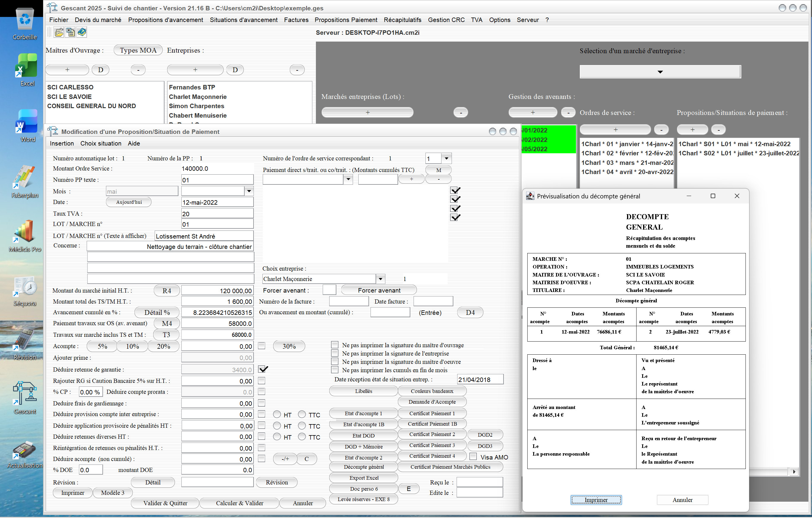Screen dimensions: 812x518
Task: Click the open file folder toolbar icon
Action: coord(59,32)
